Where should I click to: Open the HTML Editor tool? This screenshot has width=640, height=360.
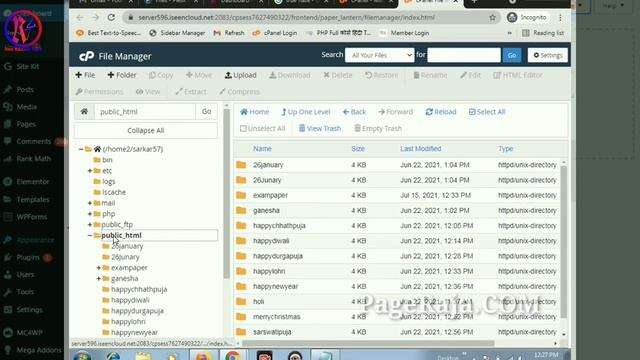[518, 75]
